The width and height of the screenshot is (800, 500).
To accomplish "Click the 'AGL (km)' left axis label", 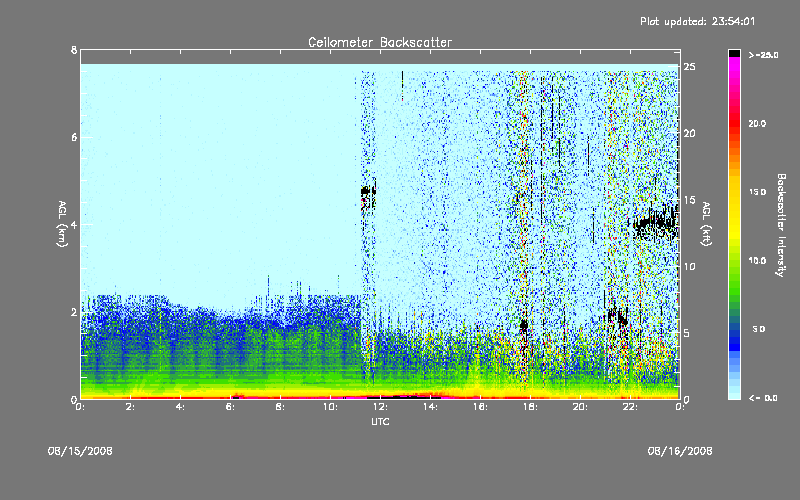I will click(62, 224).
